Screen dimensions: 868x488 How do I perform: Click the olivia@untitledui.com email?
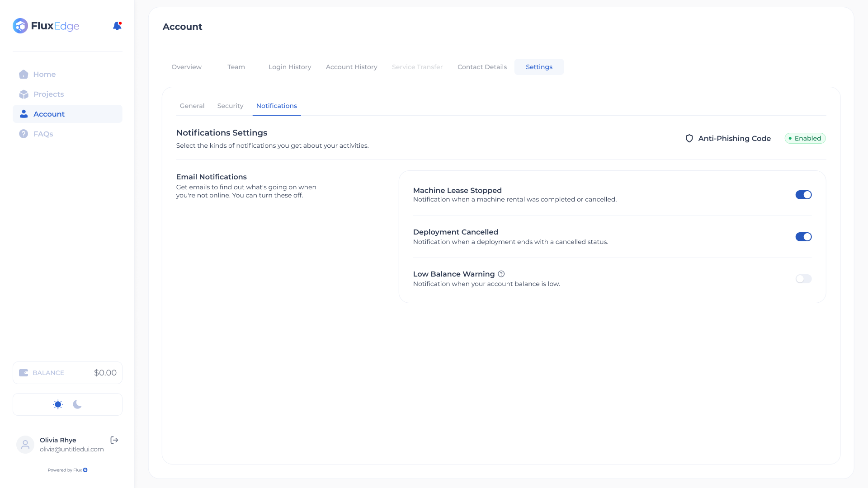pyautogui.click(x=72, y=449)
